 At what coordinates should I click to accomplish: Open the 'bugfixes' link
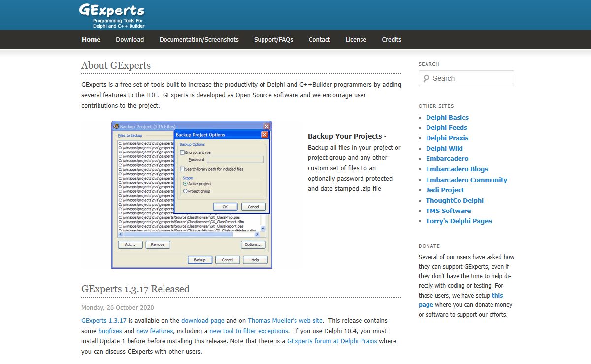(110, 331)
